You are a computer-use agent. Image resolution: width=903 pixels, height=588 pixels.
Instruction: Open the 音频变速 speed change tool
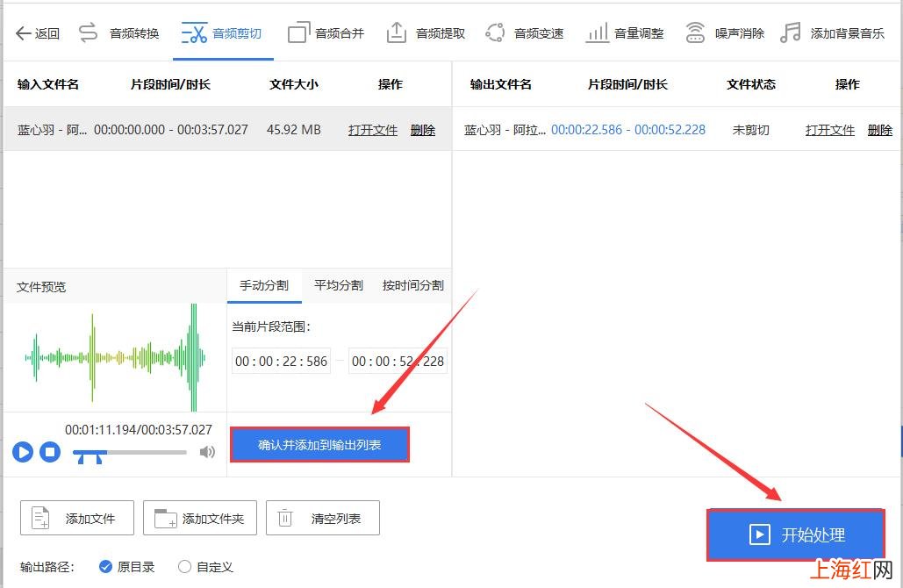(524, 33)
